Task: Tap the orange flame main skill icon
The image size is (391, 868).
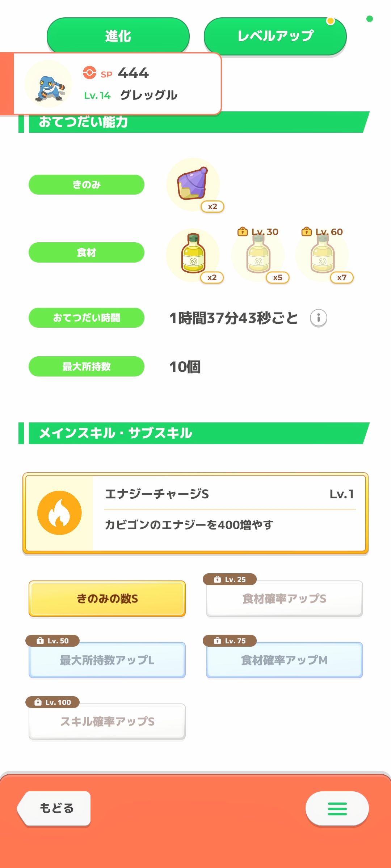Action: (59, 513)
